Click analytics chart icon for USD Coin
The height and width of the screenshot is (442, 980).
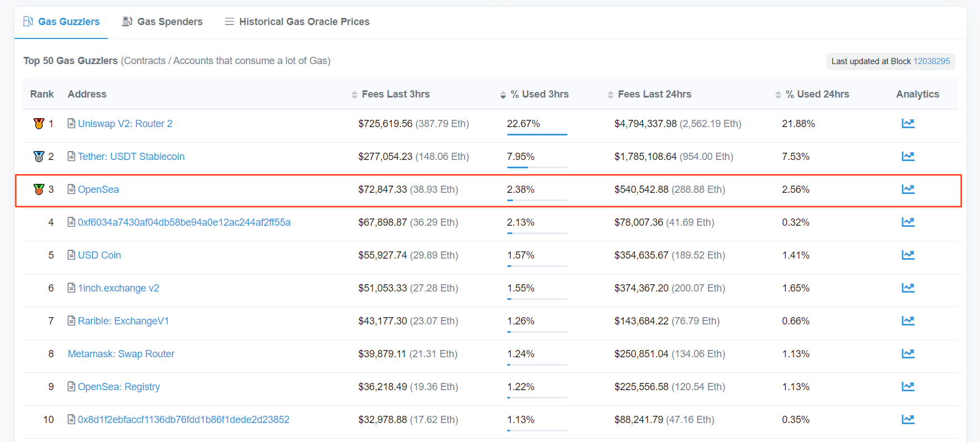point(908,255)
